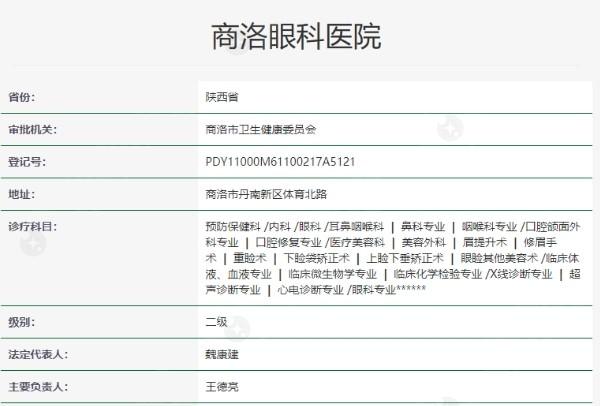Click 眉提升术 in the department list
This screenshot has height=406, width=600.
click(484, 242)
